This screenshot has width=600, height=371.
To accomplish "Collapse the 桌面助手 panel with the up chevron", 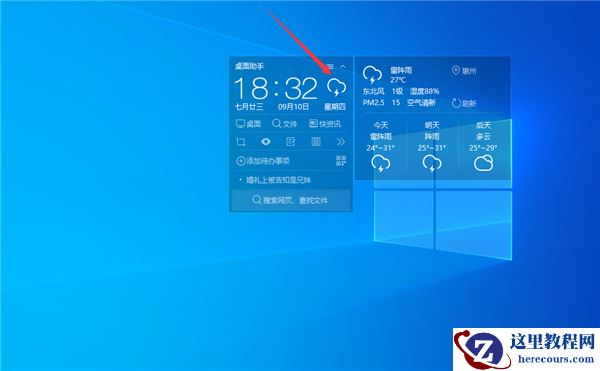I will 343,67.
